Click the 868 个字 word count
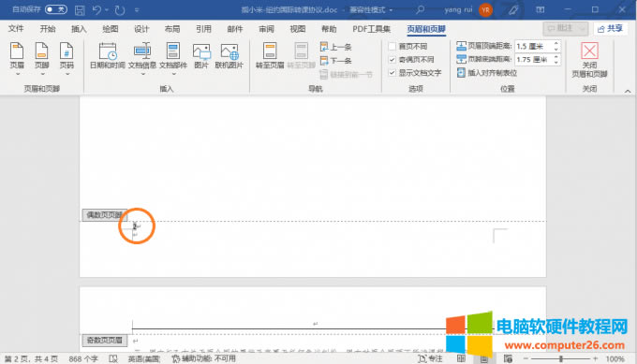 (x=83, y=358)
